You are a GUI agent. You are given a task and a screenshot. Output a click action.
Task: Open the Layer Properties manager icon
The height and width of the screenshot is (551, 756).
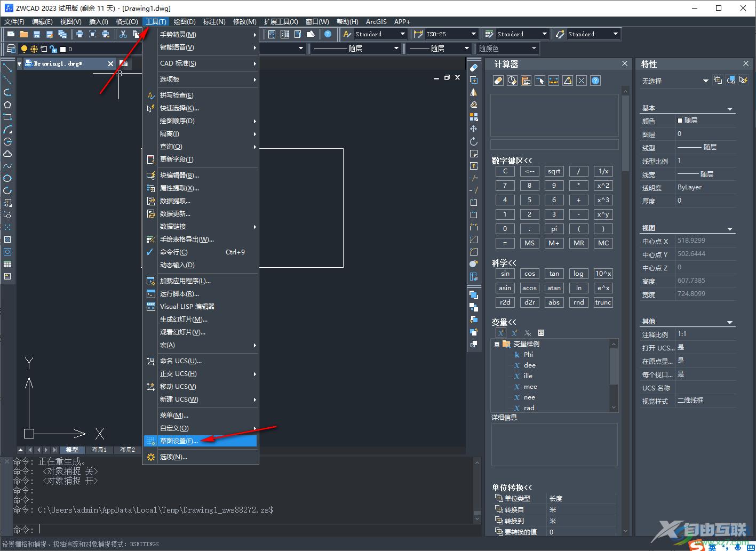pos(11,49)
